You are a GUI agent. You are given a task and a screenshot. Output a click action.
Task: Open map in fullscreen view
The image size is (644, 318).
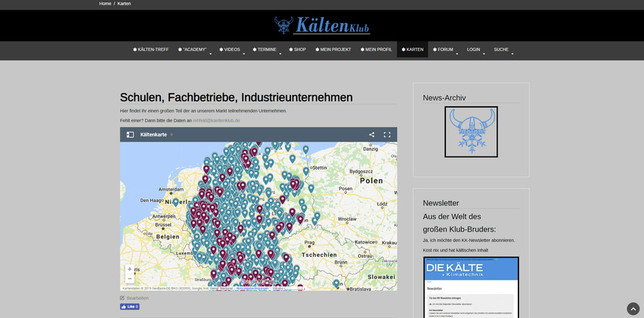point(387,135)
